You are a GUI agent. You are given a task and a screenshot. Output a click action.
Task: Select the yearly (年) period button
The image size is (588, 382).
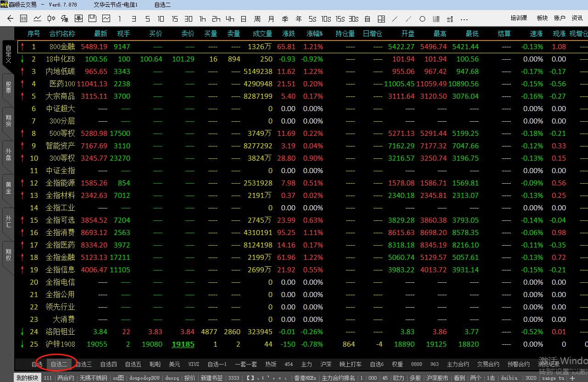tap(299, 19)
